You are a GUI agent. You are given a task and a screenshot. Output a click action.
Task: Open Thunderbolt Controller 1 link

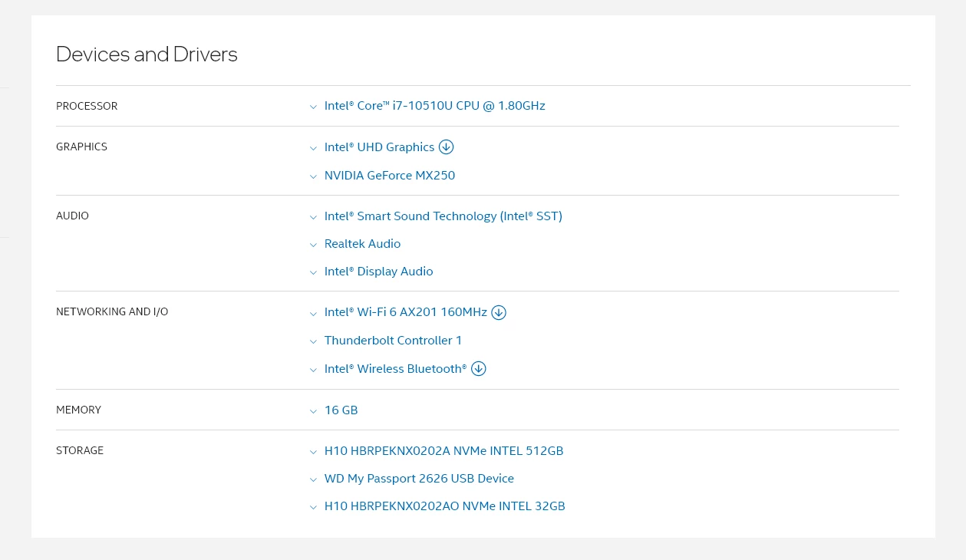tap(393, 341)
